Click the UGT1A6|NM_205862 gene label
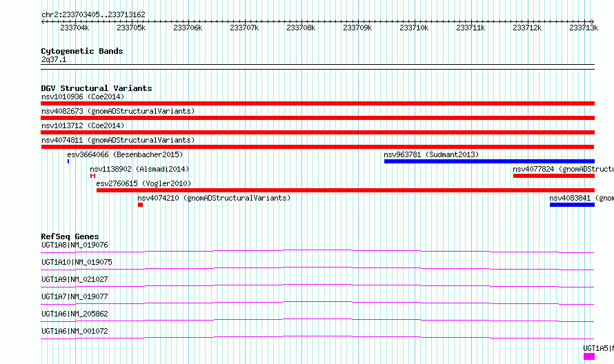This screenshot has width=614, height=364. (75, 314)
